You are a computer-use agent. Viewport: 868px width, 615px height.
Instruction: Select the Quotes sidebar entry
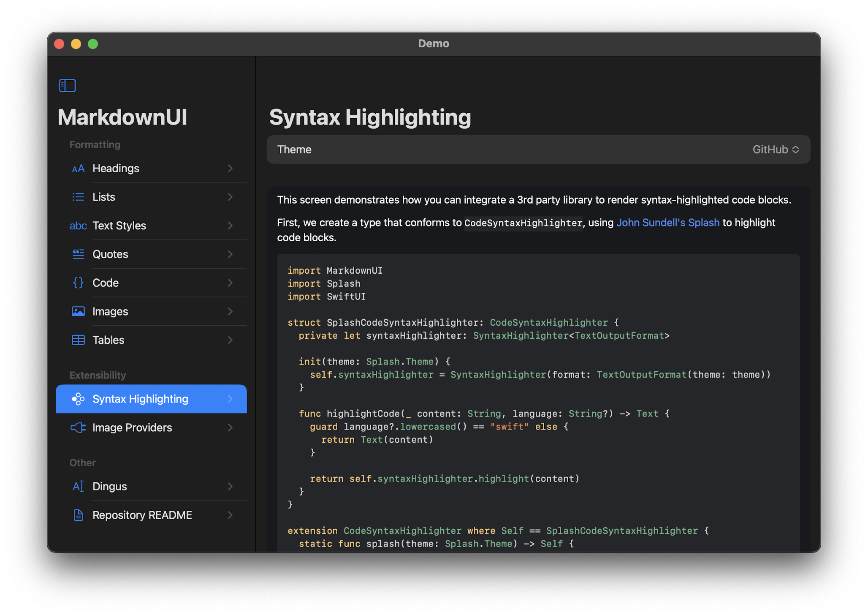pos(110,254)
